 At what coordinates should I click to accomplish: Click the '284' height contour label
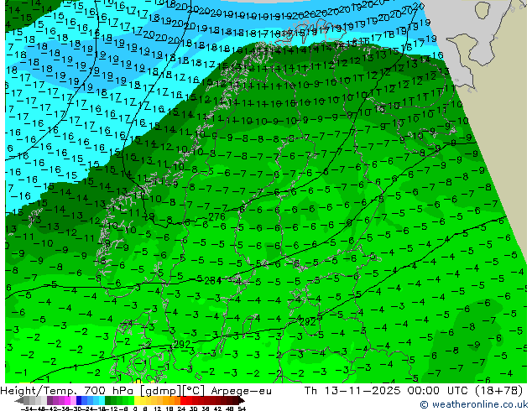(213, 280)
